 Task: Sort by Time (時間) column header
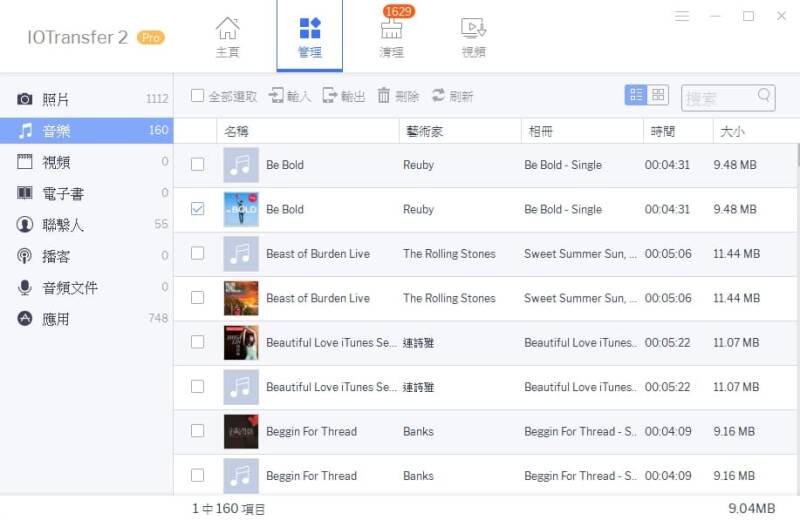pyautogui.click(x=678, y=132)
